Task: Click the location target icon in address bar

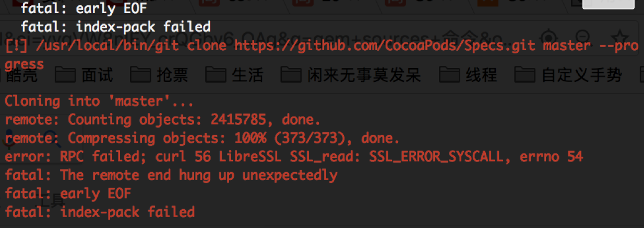Action: [x=549, y=38]
